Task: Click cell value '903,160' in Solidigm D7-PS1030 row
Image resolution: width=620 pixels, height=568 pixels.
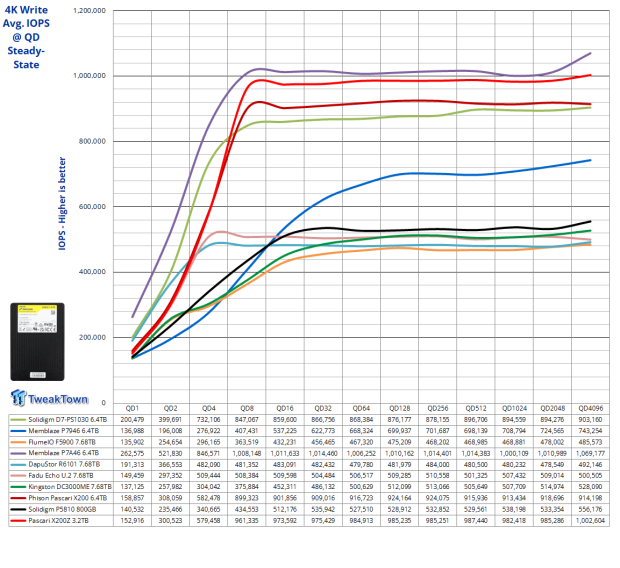Action: [591, 419]
